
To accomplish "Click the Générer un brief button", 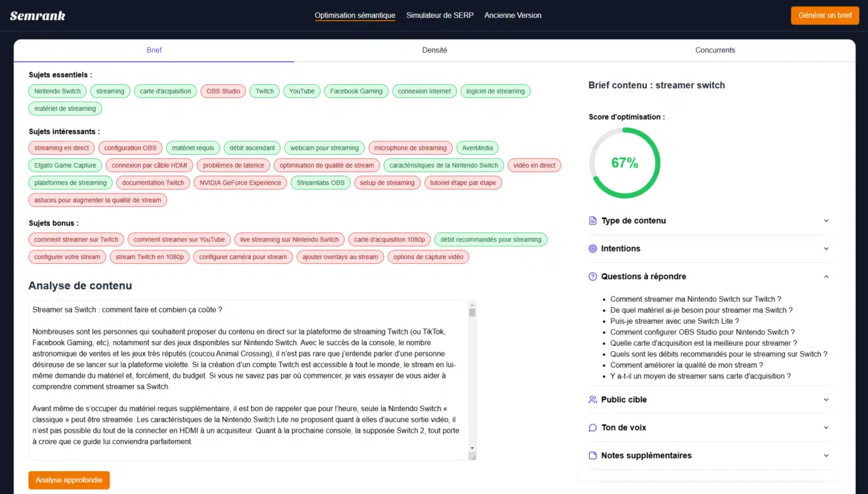I will coord(825,15).
